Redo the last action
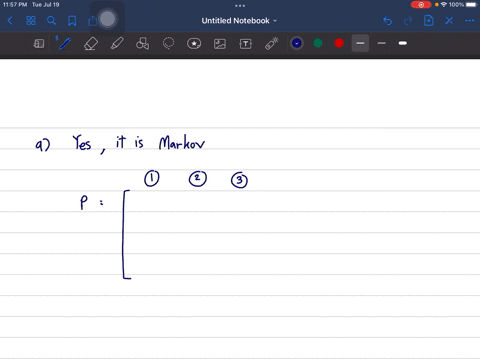 pyautogui.click(x=408, y=21)
